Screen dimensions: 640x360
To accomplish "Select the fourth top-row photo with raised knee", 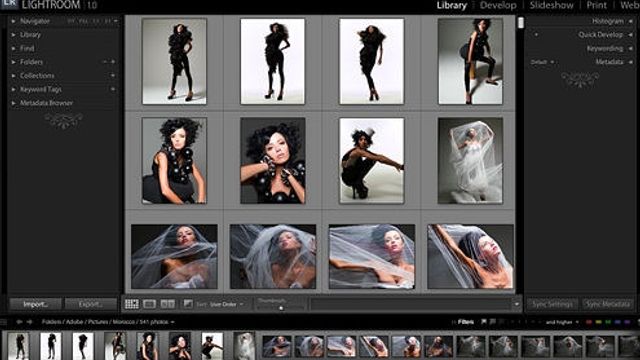I will [470, 61].
